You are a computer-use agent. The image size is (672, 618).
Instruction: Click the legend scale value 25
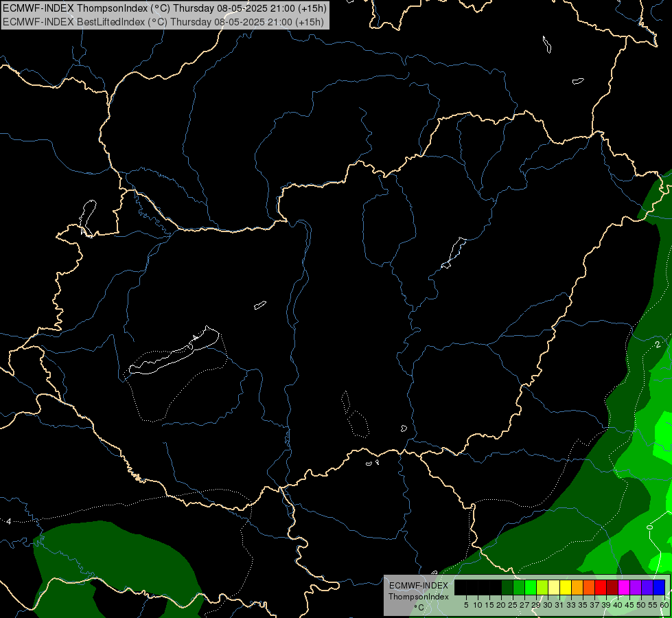coord(513,605)
